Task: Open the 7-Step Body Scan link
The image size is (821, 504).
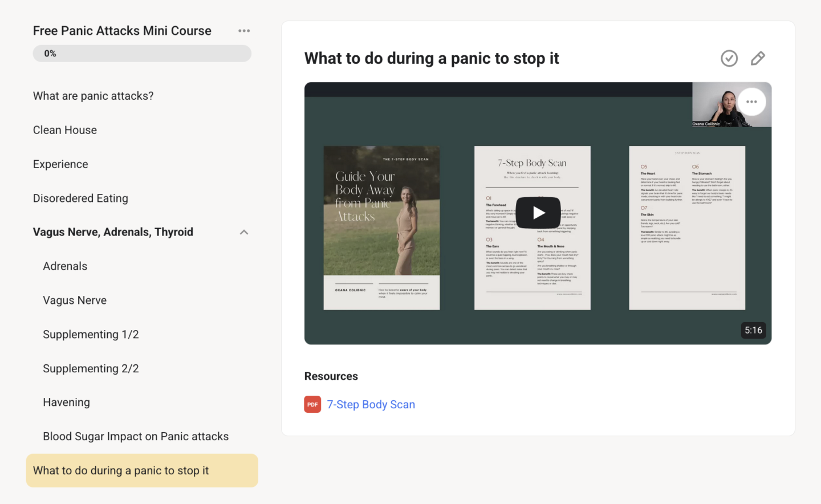Action: pyautogui.click(x=371, y=404)
